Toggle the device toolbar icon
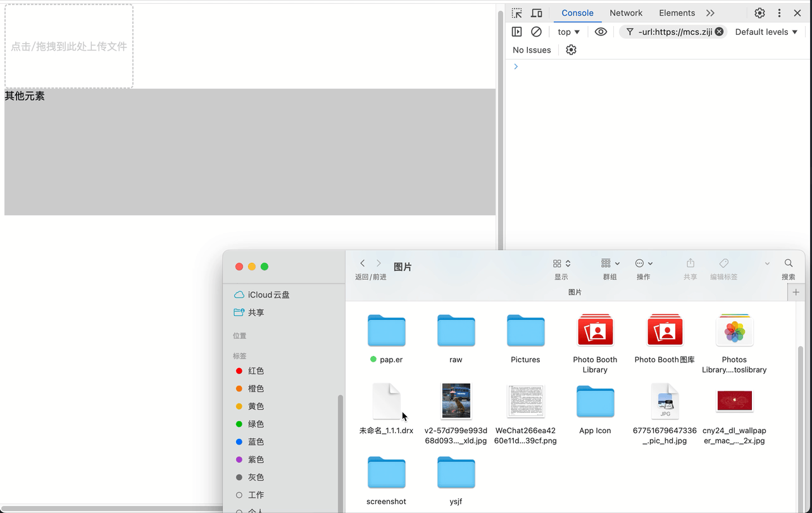 click(x=535, y=13)
